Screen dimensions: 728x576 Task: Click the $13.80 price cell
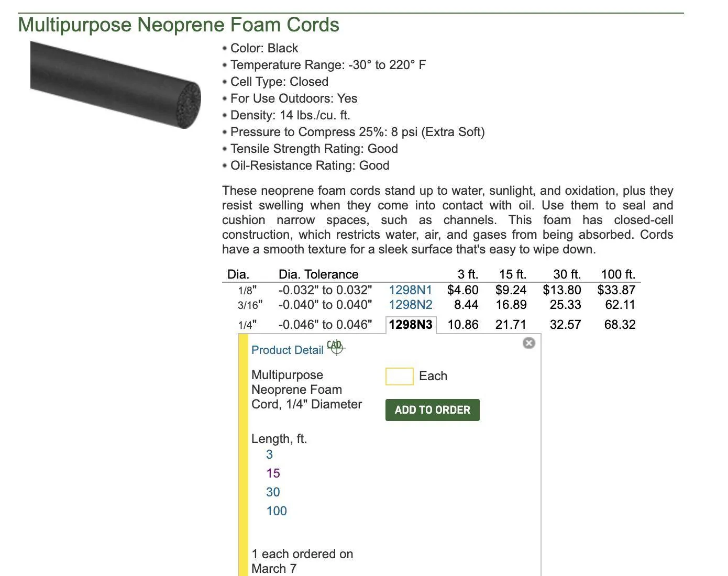click(x=562, y=290)
